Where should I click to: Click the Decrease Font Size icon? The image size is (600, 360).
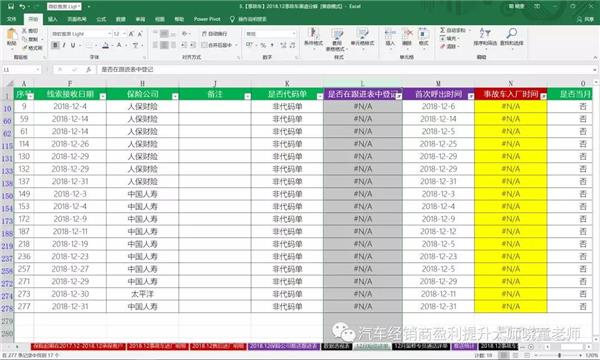click(x=140, y=34)
